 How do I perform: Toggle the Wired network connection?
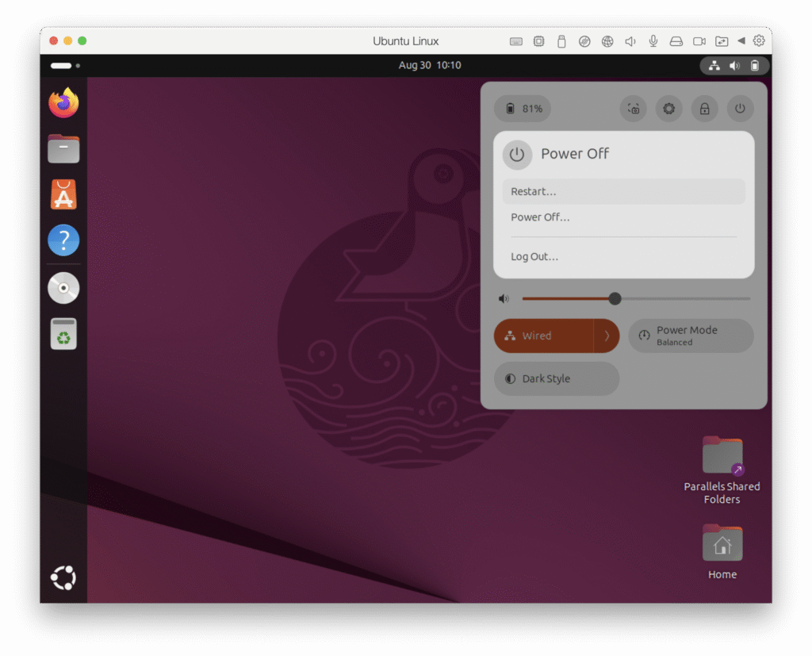coord(544,336)
